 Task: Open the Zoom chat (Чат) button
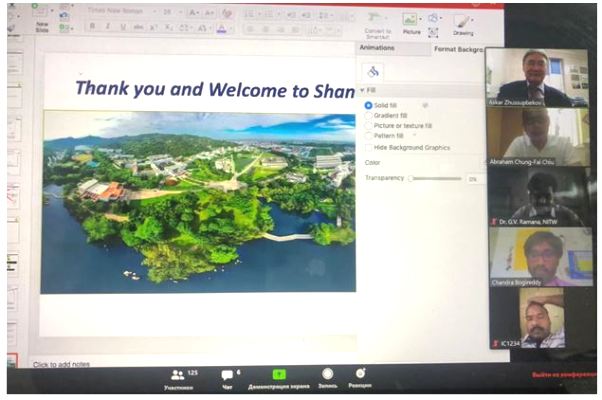(x=228, y=379)
